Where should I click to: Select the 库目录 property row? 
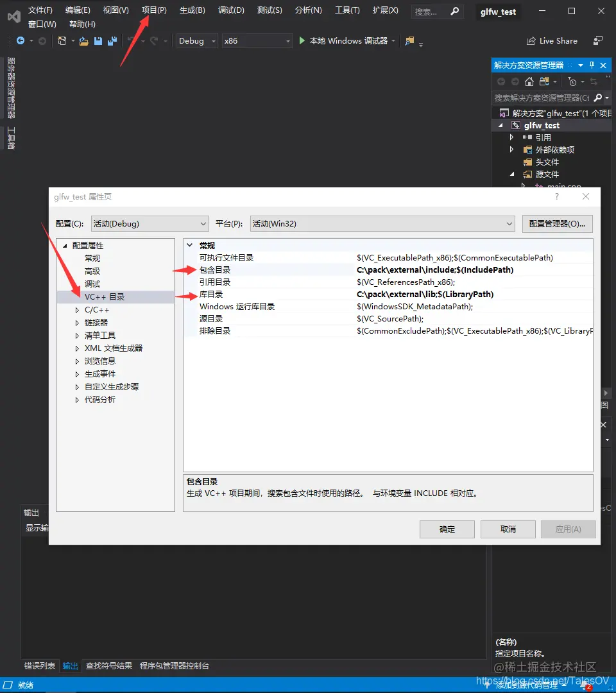[388, 295]
